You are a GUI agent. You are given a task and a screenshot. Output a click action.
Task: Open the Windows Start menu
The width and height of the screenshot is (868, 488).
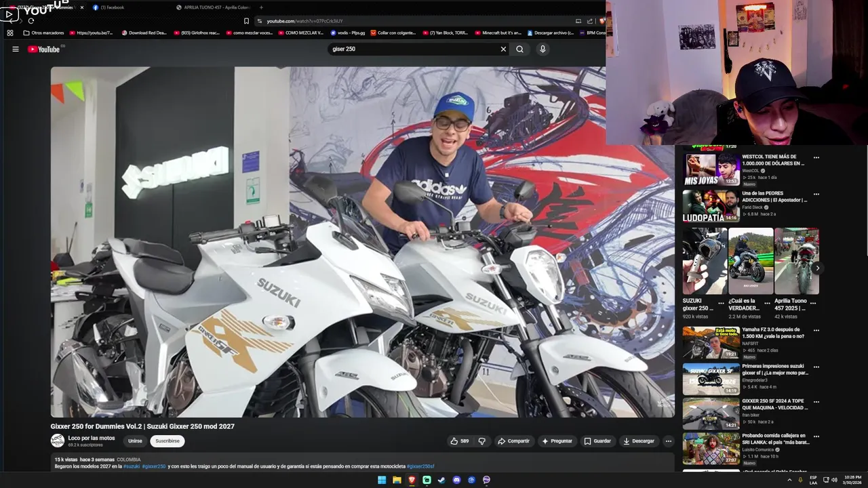click(x=382, y=480)
